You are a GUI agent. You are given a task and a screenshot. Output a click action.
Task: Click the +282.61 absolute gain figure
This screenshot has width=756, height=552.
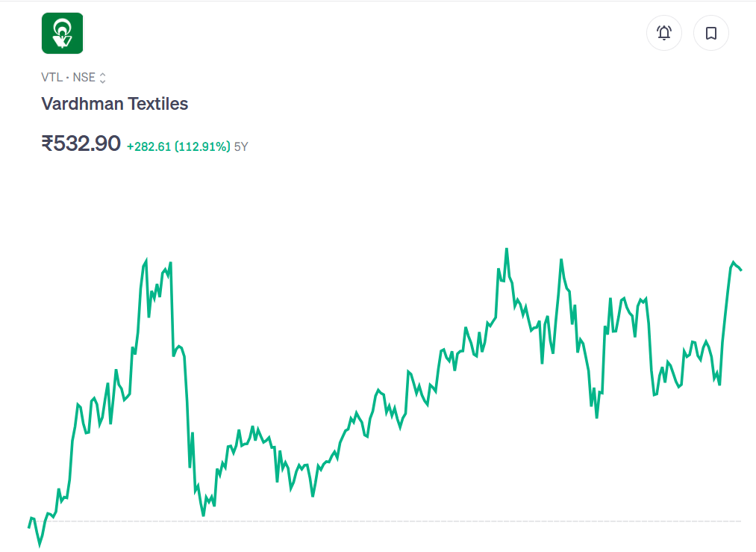149,147
